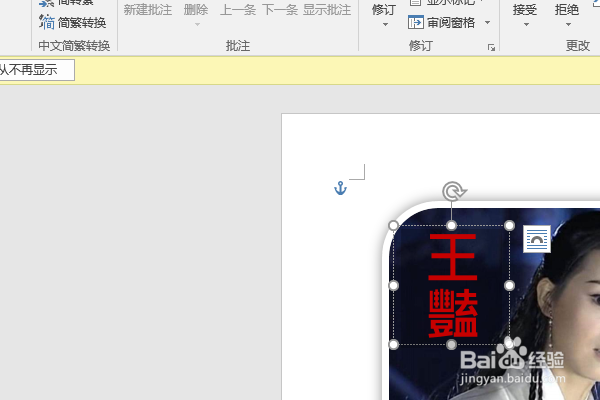
Task: Expand the 接受 dropdown arrow
Action: tap(527, 24)
